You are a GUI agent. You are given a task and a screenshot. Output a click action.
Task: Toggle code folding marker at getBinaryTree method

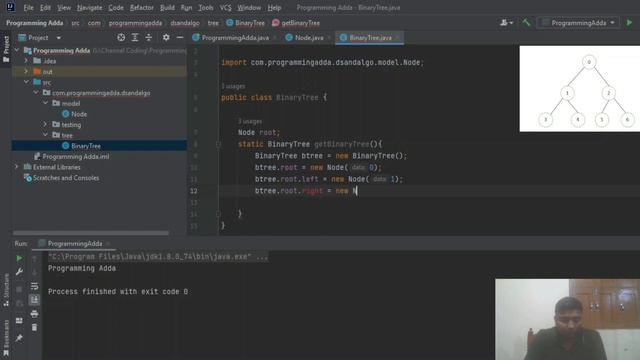point(218,144)
